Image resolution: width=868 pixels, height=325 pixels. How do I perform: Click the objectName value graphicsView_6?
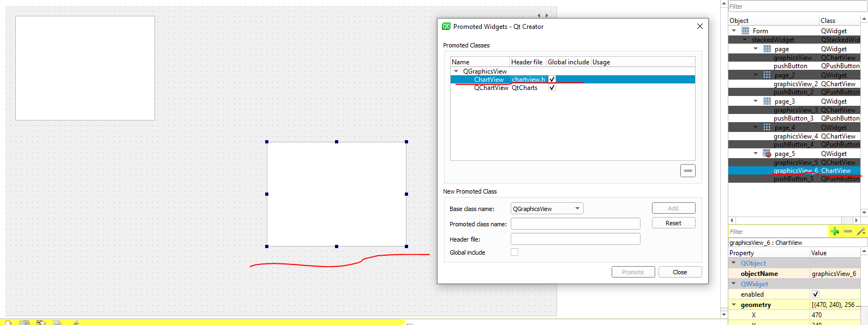(x=835, y=273)
